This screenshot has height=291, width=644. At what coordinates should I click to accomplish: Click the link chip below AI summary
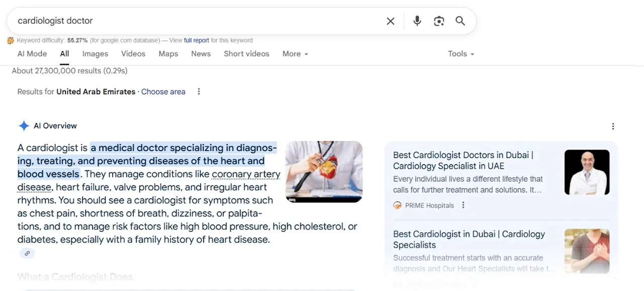coord(27,253)
